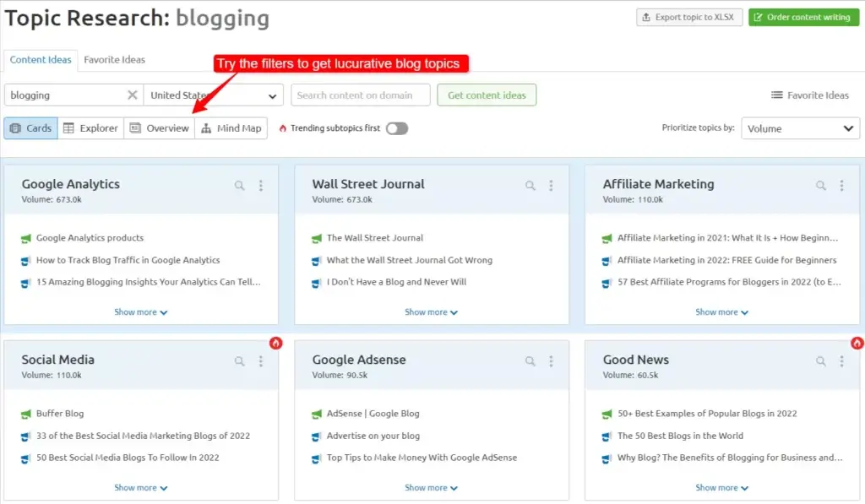Click the search icon on Wall Street Journal card
The width and height of the screenshot is (865, 504).
(530, 185)
